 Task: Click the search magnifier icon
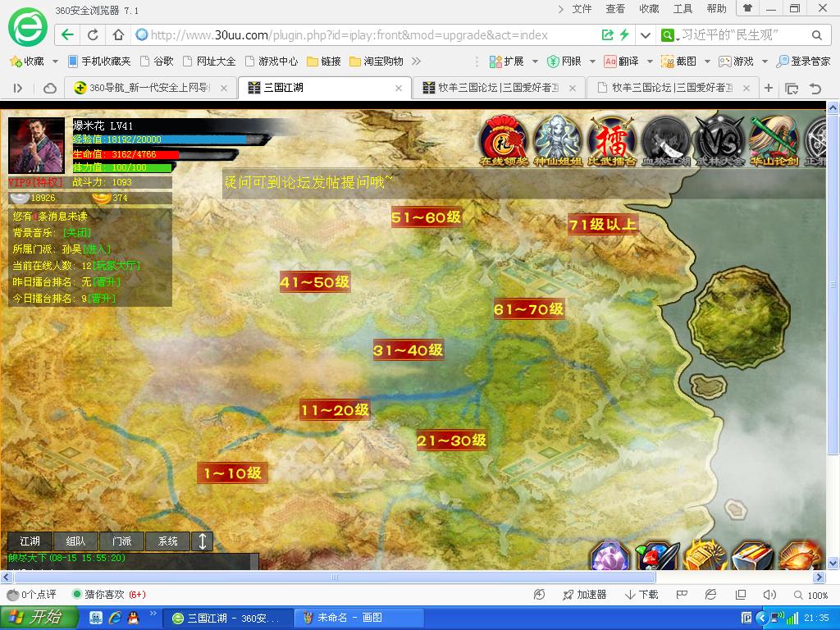(816, 35)
